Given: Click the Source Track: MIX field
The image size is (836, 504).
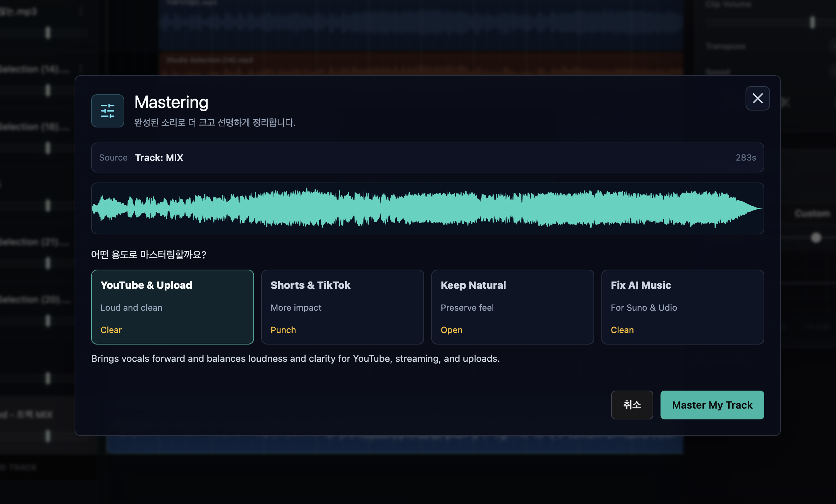Looking at the screenshot, I should tap(428, 158).
